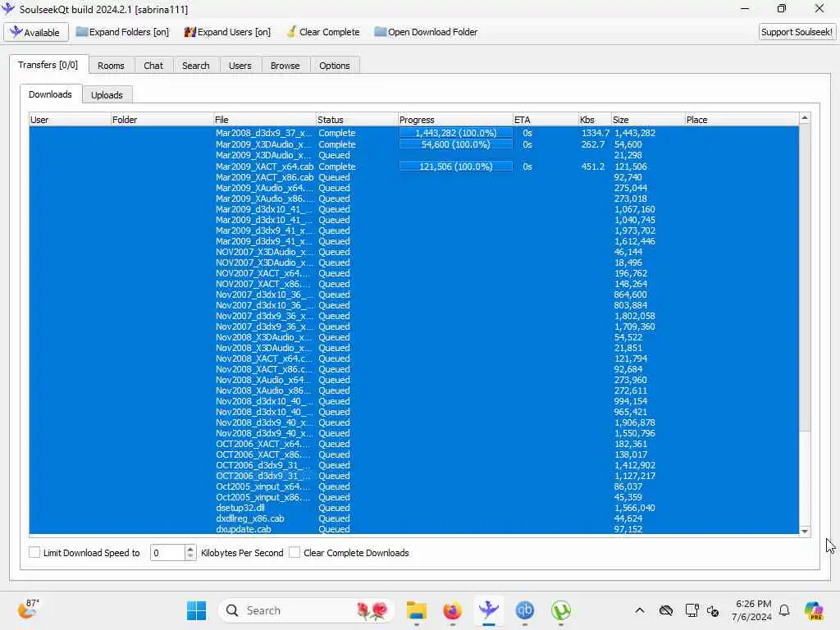Select the Downloads sub-tab
The height and width of the screenshot is (630, 840).
tap(50, 94)
